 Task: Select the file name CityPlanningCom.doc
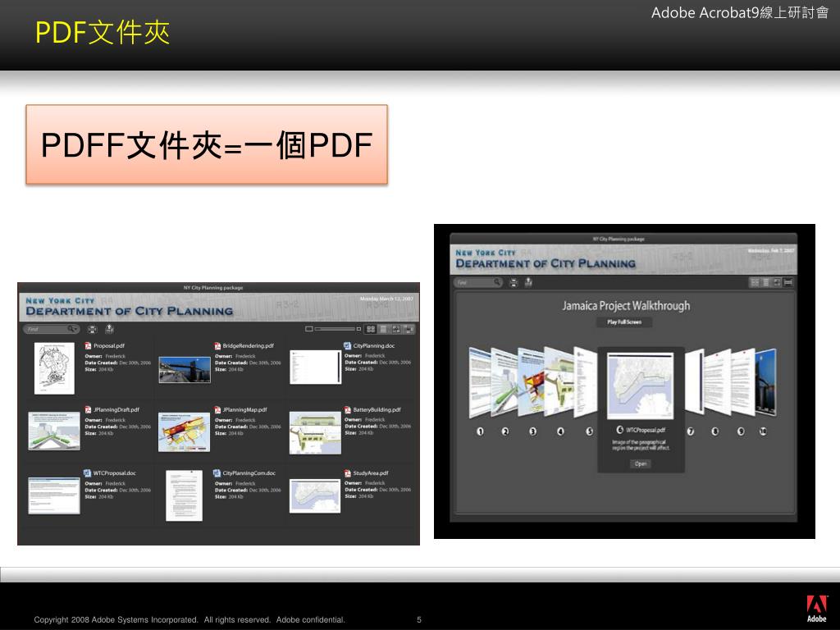point(249,473)
